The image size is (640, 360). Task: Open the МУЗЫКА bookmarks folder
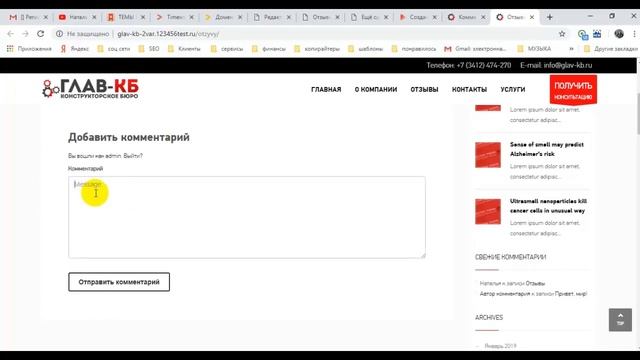(x=534, y=49)
